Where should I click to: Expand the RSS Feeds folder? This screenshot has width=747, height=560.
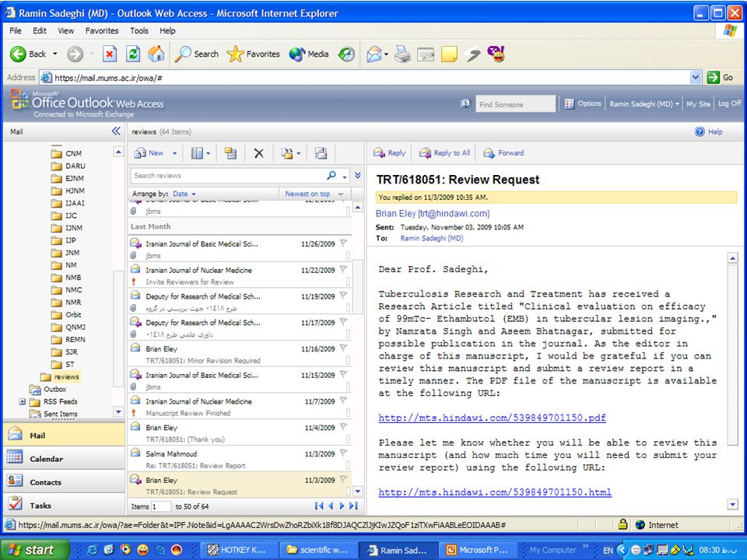22,401
